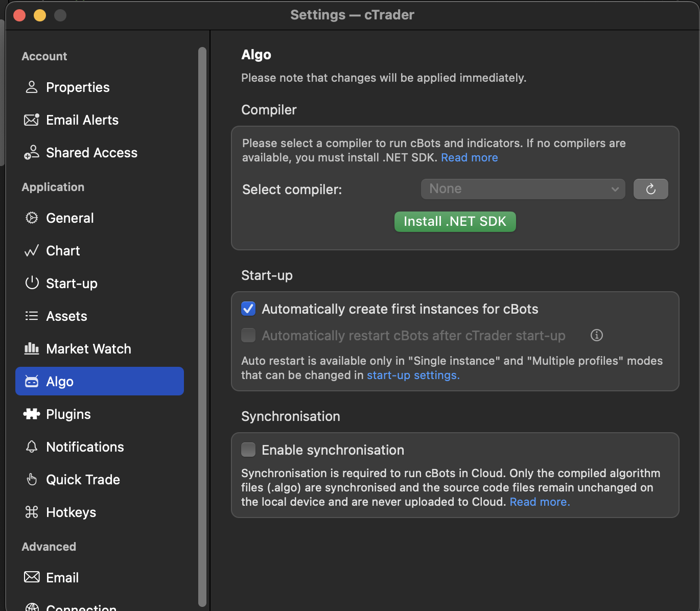
Task: Select Algo in sidebar
Action: tap(100, 381)
